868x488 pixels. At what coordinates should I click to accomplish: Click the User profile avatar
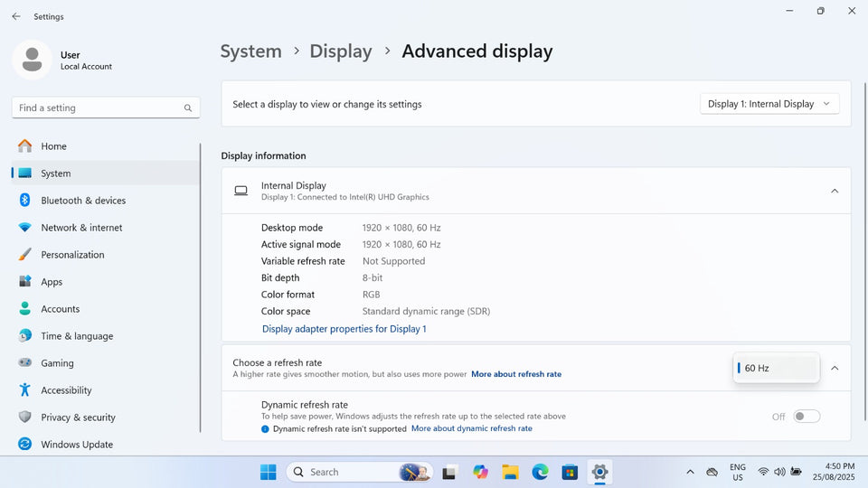coord(33,60)
